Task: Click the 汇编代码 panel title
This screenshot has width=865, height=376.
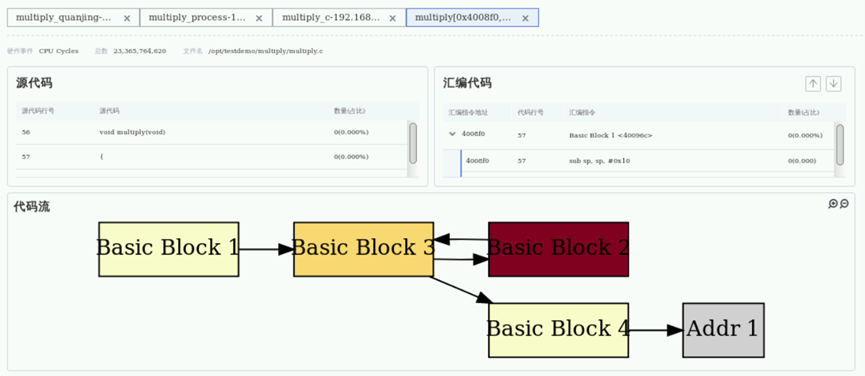Action: pyautogui.click(x=467, y=83)
